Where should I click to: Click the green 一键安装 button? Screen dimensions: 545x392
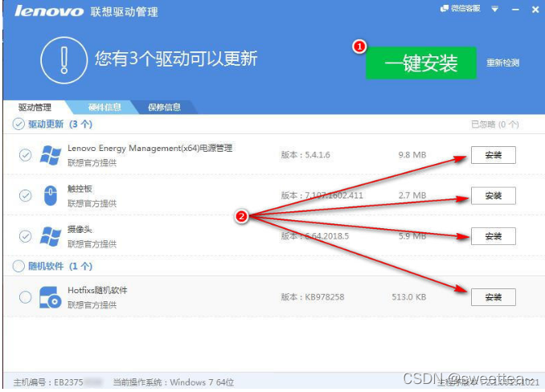pyautogui.click(x=421, y=63)
